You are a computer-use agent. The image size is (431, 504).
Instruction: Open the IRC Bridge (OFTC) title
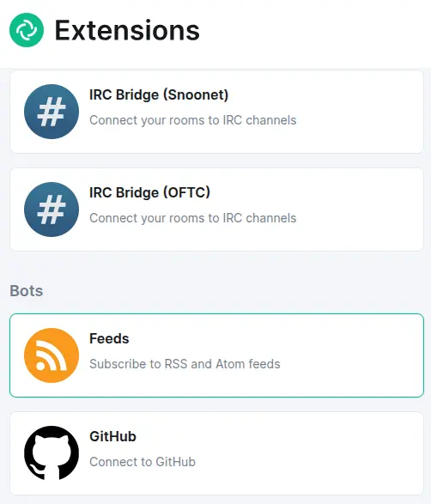149,192
